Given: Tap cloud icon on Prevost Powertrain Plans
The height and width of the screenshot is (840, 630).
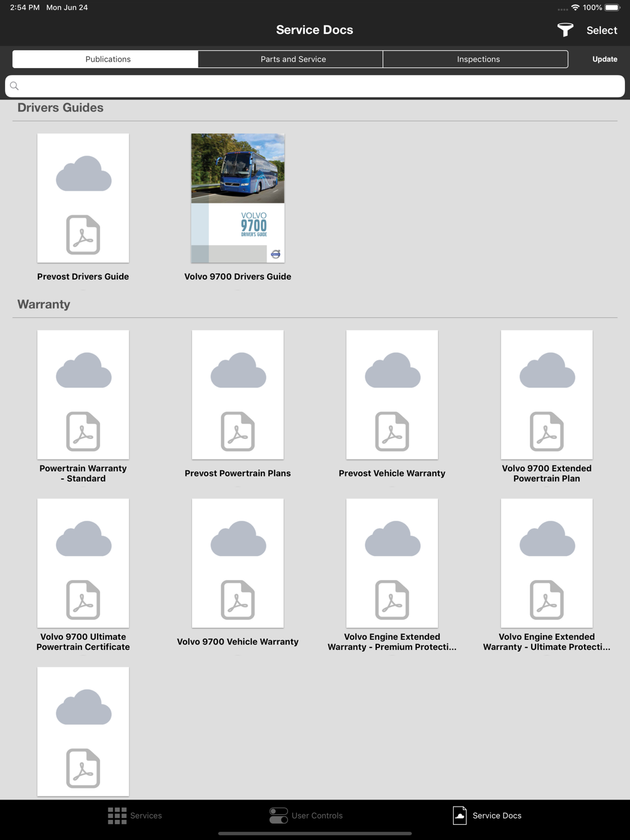Looking at the screenshot, I should pos(238,370).
